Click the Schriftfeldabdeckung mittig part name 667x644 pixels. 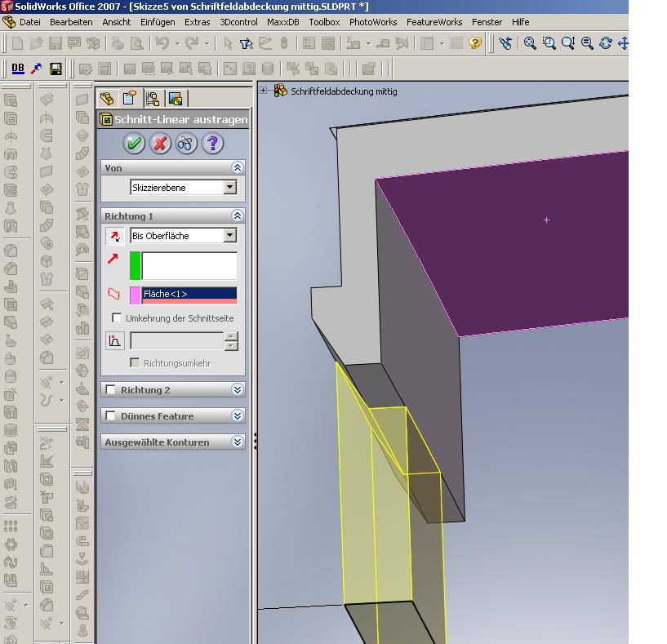(344, 91)
